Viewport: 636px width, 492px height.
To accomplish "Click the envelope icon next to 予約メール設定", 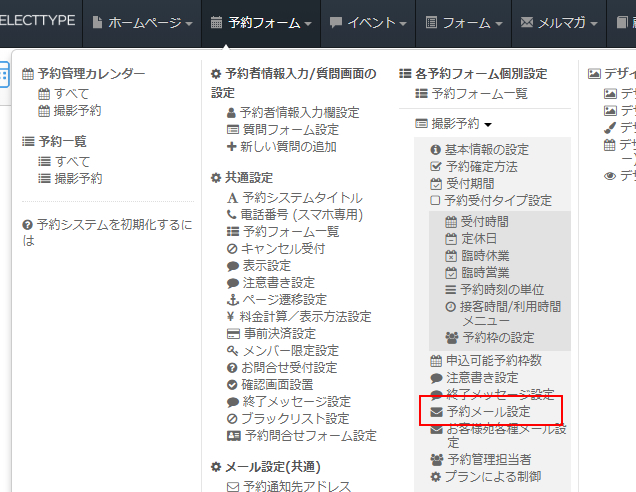I will tap(436, 411).
